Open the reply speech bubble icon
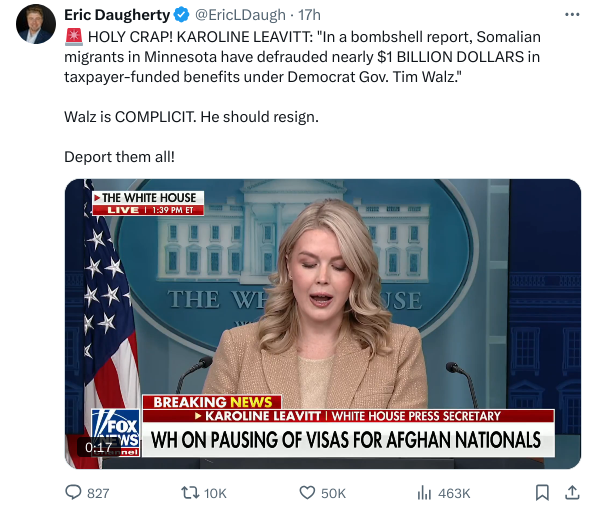This screenshot has height=514, width=598. (73, 492)
